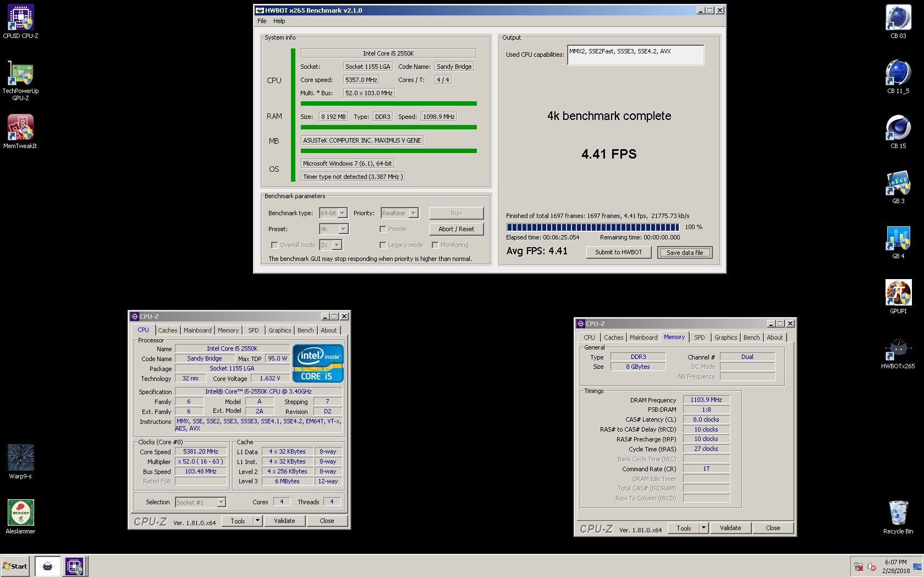The width and height of the screenshot is (924, 578).
Task: Click the Tools button in left CPU-Z window
Action: pos(238,521)
